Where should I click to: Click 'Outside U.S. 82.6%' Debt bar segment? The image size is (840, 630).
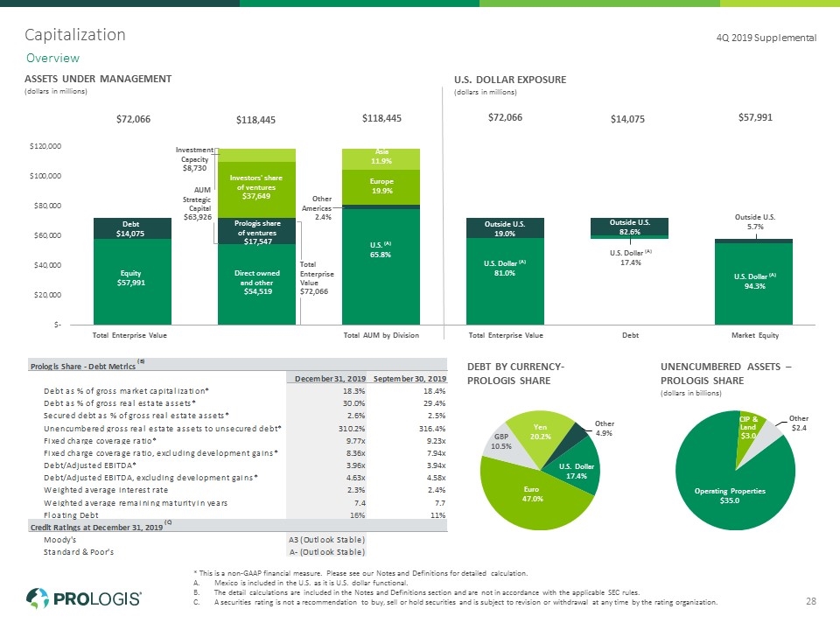point(629,226)
